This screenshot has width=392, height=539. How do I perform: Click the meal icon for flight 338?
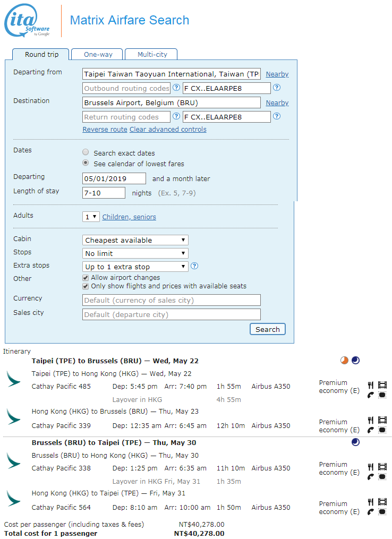(x=370, y=467)
